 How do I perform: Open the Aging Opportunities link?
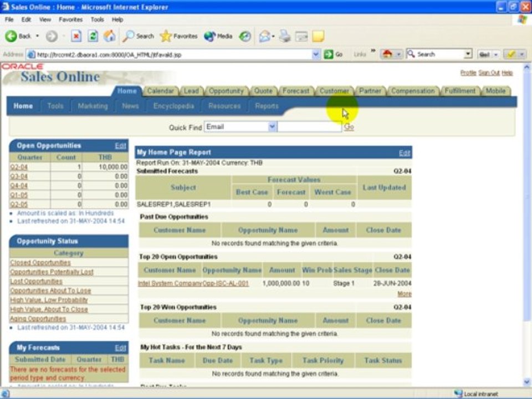38,319
